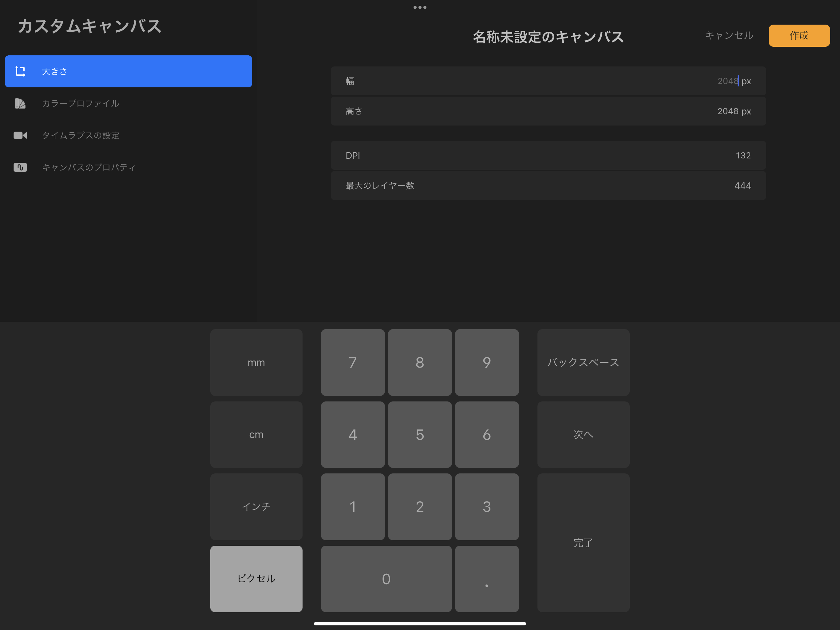Screen dimensions: 840x630
Task: Click キャンセル to cancel canvas
Action: point(729,35)
